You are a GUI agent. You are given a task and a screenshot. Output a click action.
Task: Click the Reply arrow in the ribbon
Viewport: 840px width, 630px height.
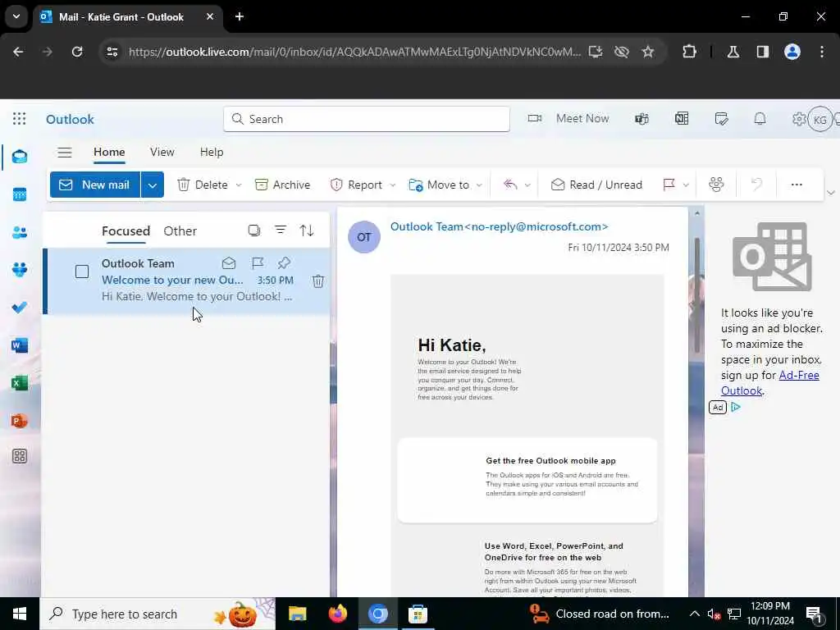[510, 185]
